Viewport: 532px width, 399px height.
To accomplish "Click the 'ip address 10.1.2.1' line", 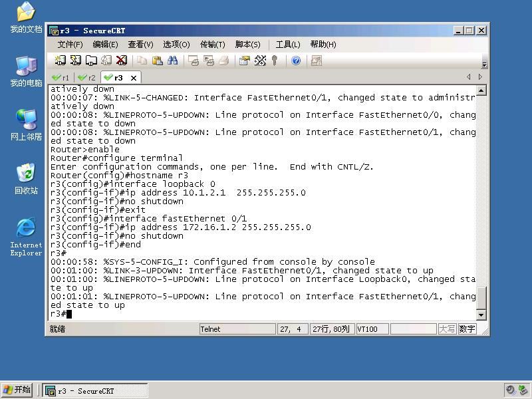I will (x=178, y=193).
